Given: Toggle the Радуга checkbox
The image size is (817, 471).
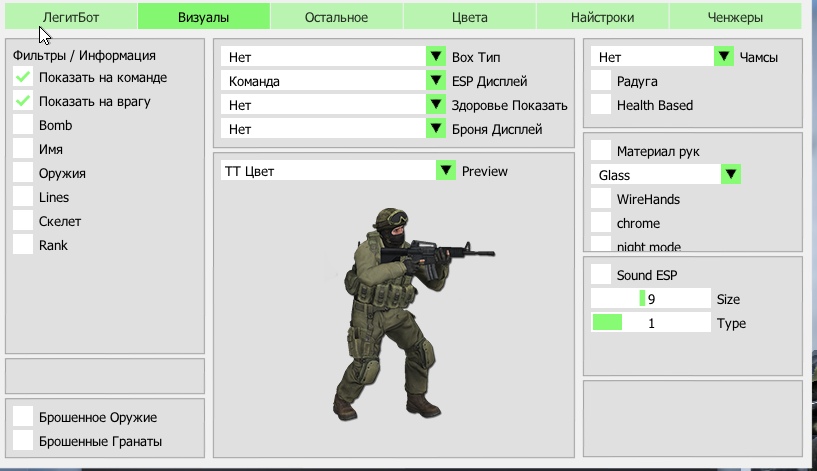Looking at the screenshot, I should 601,81.
